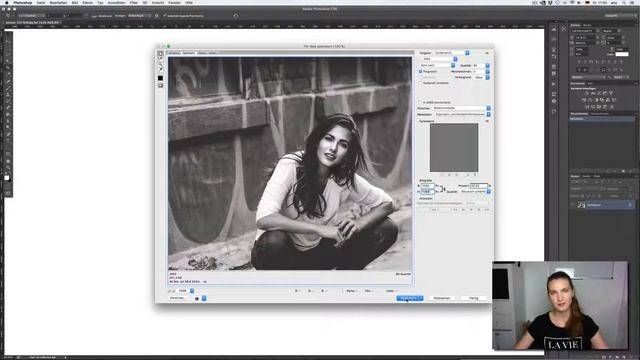This screenshot has width=640, height=360.
Task: Select the Slice Select tool in the dialog
Action: [x=160, y=59]
